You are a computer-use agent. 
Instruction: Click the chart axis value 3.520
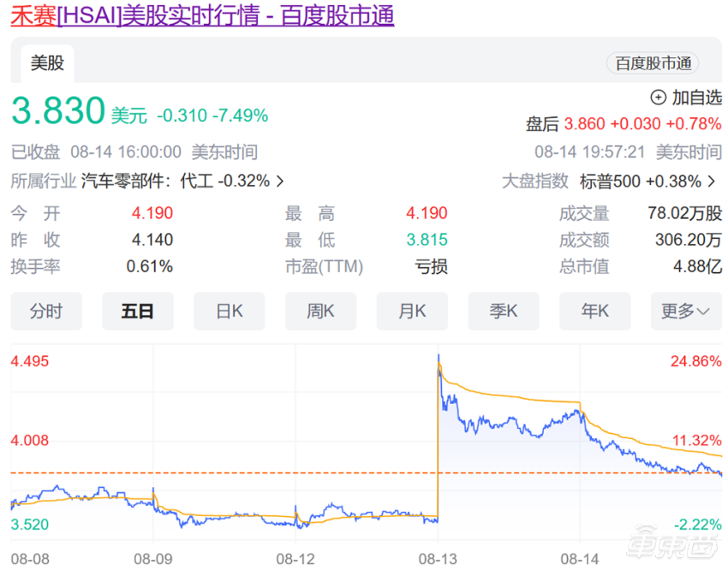(x=30, y=525)
